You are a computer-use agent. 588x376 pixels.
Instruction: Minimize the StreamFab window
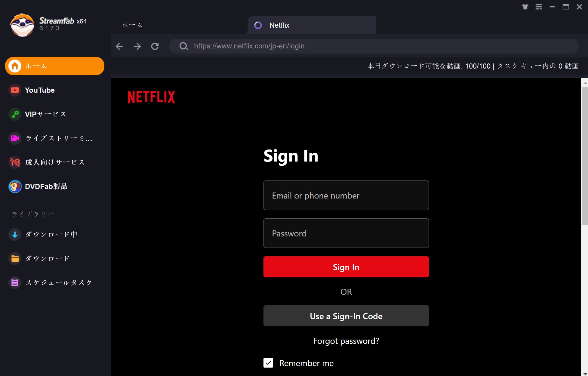coord(552,7)
